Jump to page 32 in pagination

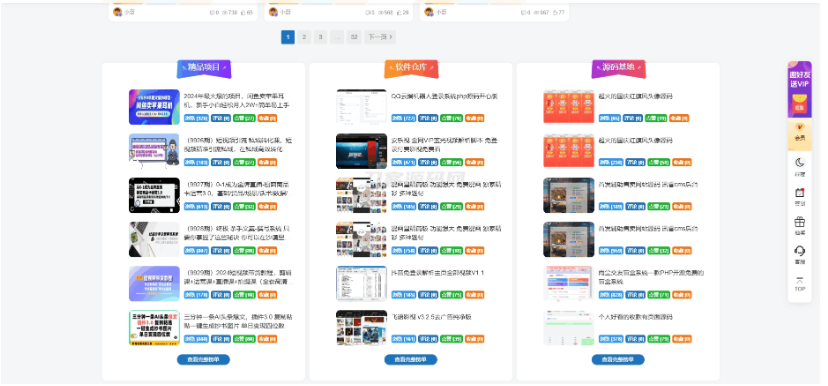[354, 37]
